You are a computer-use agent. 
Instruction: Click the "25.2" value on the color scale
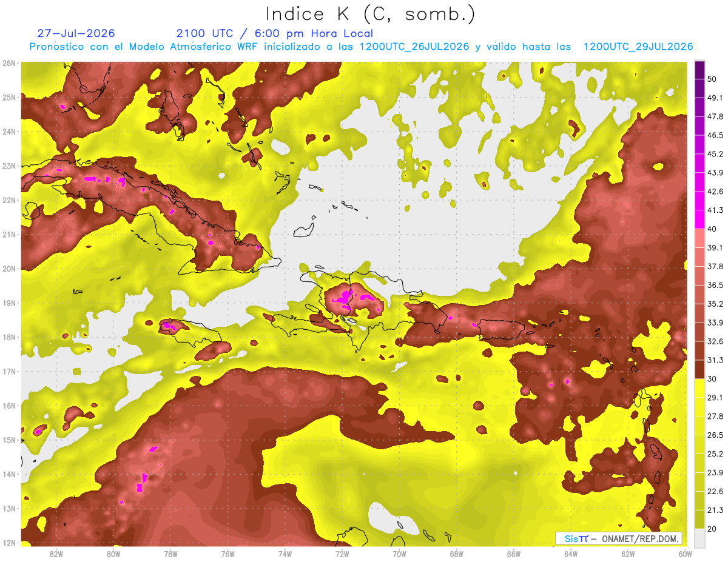pos(715,454)
